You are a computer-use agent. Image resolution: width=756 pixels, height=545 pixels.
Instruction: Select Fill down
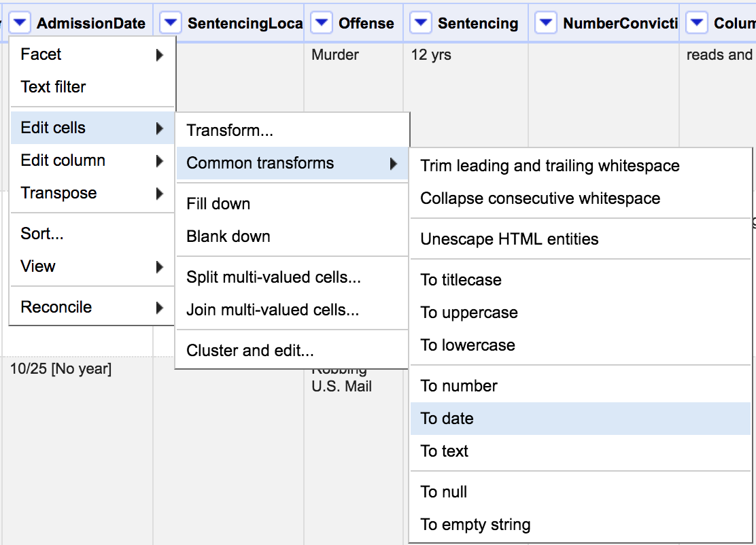coord(218,204)
